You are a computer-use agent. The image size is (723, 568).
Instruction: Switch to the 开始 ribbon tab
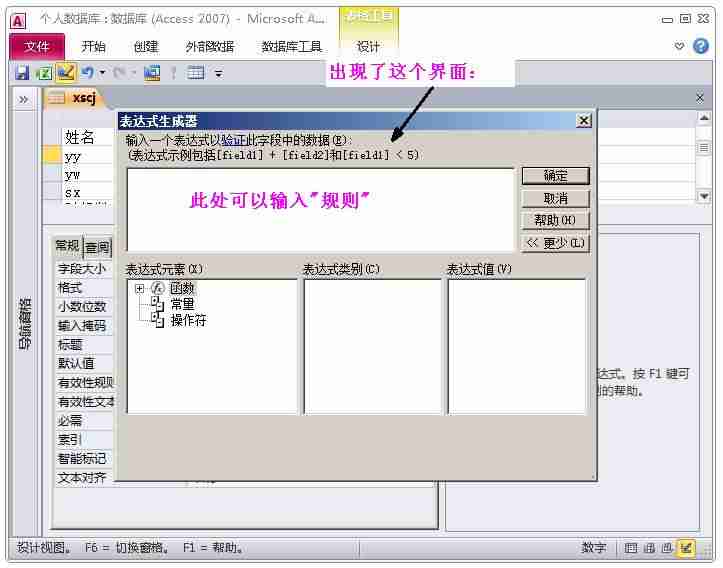93,47
